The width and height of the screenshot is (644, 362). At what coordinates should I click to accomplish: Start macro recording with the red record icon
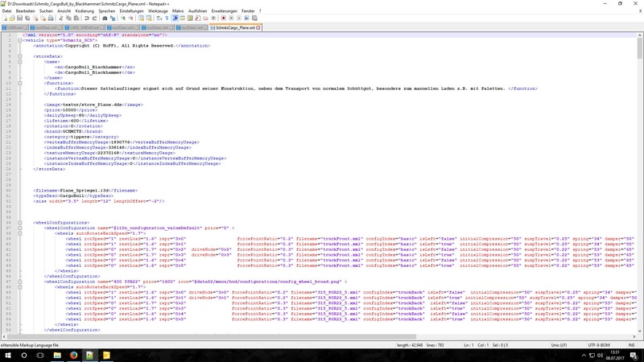[225, 18]
